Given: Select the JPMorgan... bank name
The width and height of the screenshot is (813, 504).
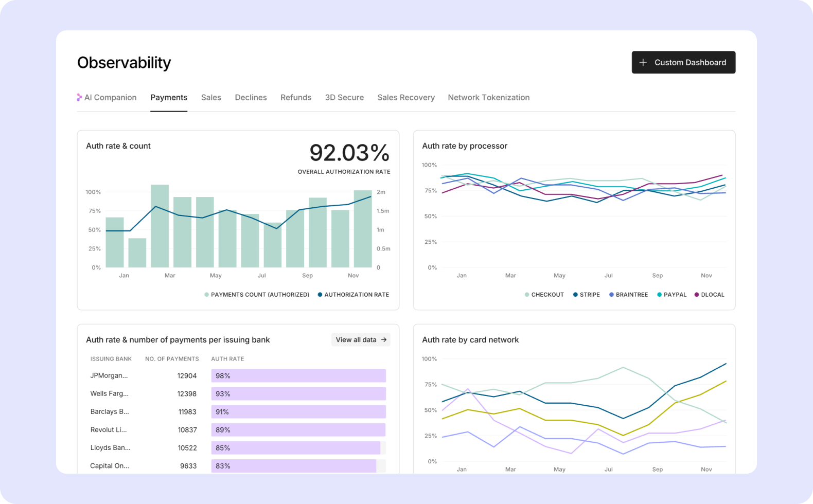Looking at the screenshot, I should click(x=109, y=376).
